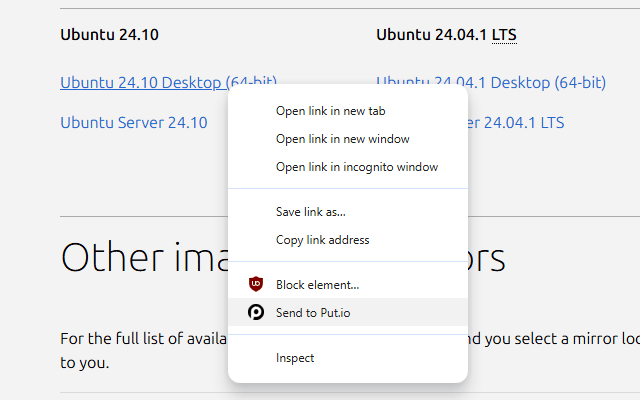Click the uBlock Origin red shield icon
The width and height of the screenshot is (640, 400).
click(x=256, y=285)
